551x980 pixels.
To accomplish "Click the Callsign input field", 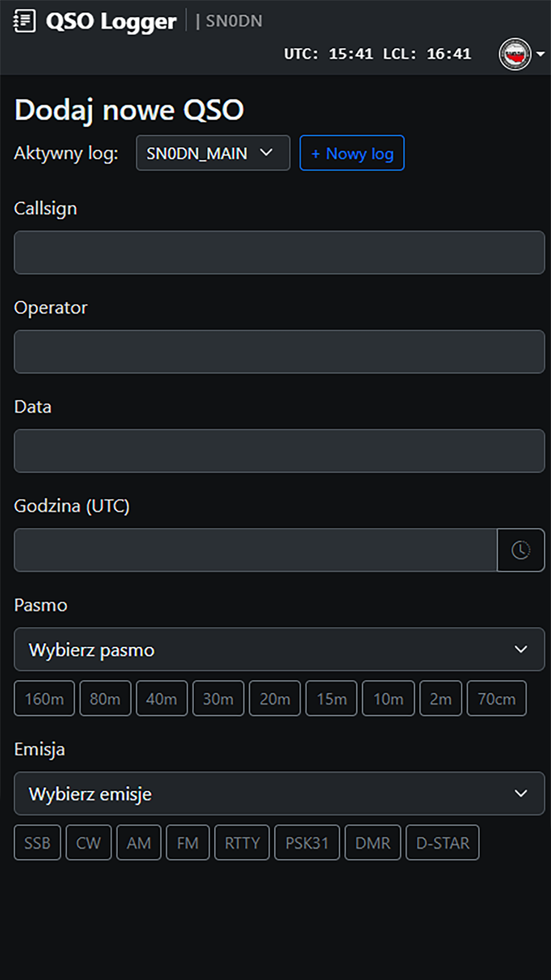I will coord(279,252).
